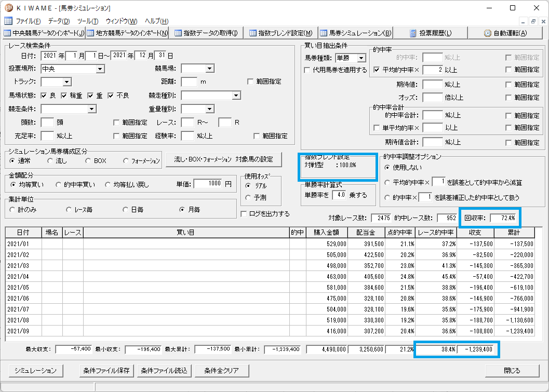Click the grid icon beside ファイル menu
549x392 pixels.
pos(8,21)
